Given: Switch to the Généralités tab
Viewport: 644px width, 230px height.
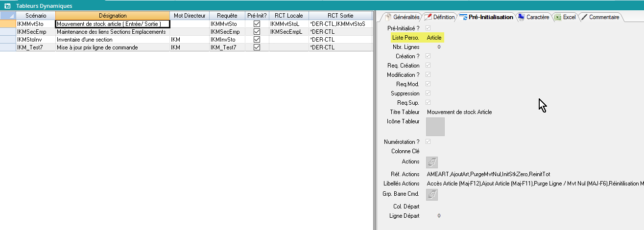Looking at the screenshot, I should (402, 17).
